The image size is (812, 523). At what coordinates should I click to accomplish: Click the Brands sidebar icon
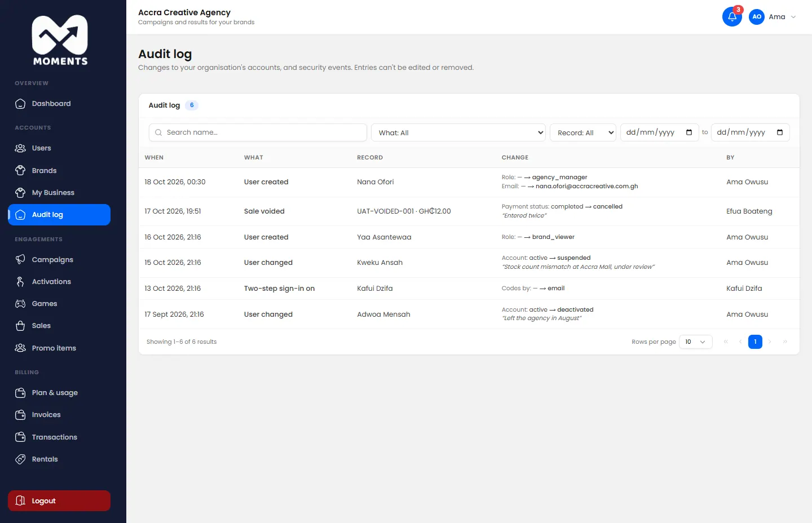(20, 170)
